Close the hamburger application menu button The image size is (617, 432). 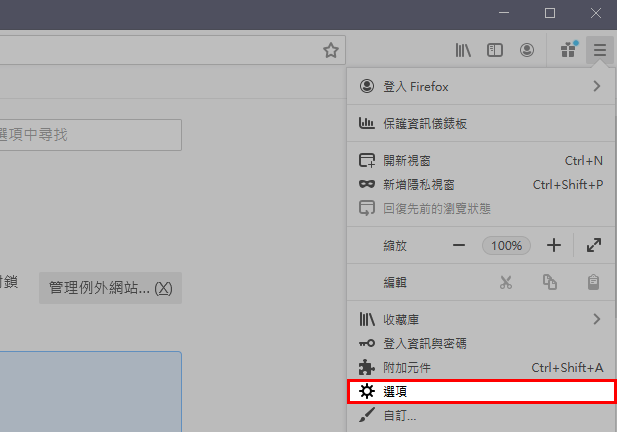pos(600,50)
